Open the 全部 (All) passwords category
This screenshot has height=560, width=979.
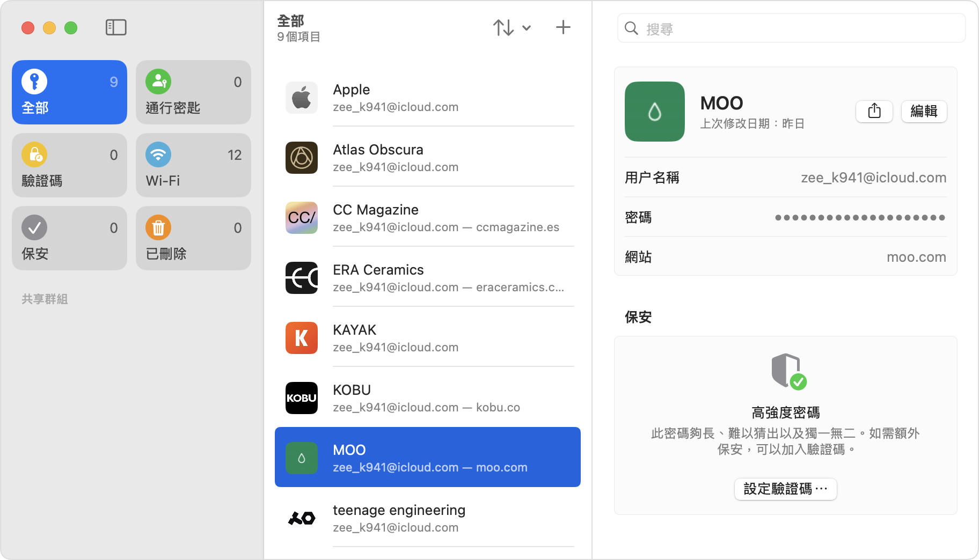pyautogui.click(x=69, y=92)
